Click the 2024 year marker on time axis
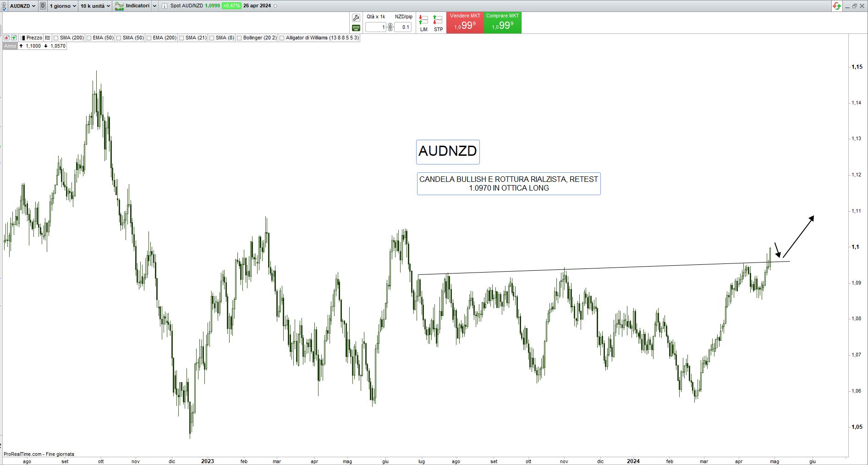The width and height of the screenshot is (868, 465). point(633,461)
